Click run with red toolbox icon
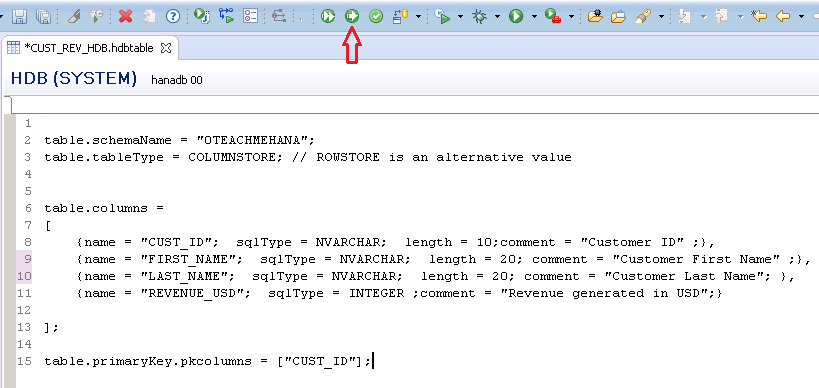Screen dimensions: 819x388 553,17
